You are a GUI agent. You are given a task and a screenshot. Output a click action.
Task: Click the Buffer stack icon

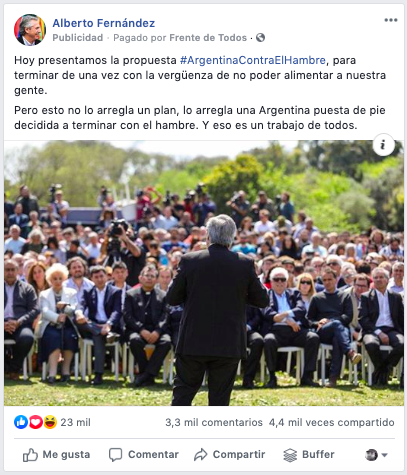click(290, 455)
